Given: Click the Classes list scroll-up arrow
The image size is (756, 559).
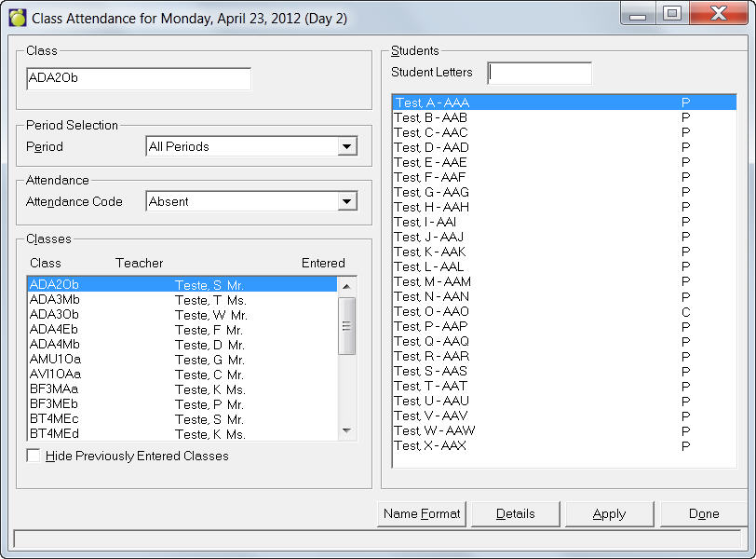Looking at the screenshot, I should [346, 286].
